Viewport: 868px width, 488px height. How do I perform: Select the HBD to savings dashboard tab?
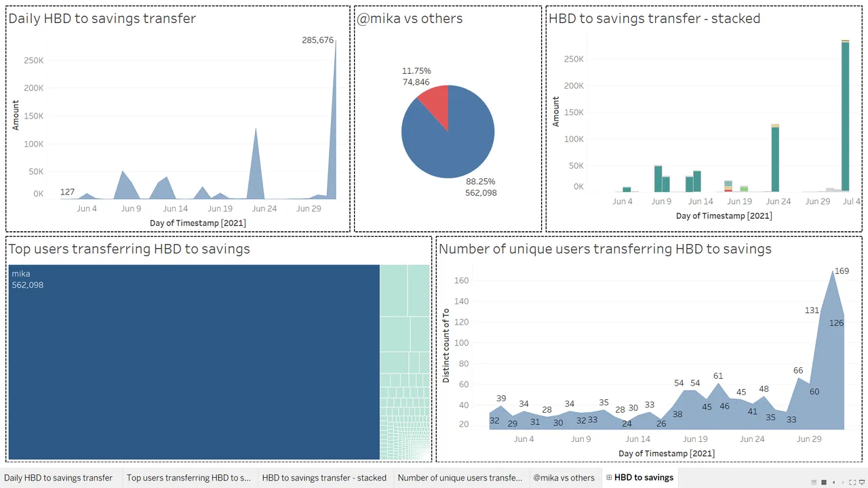(x=639, y=478)
